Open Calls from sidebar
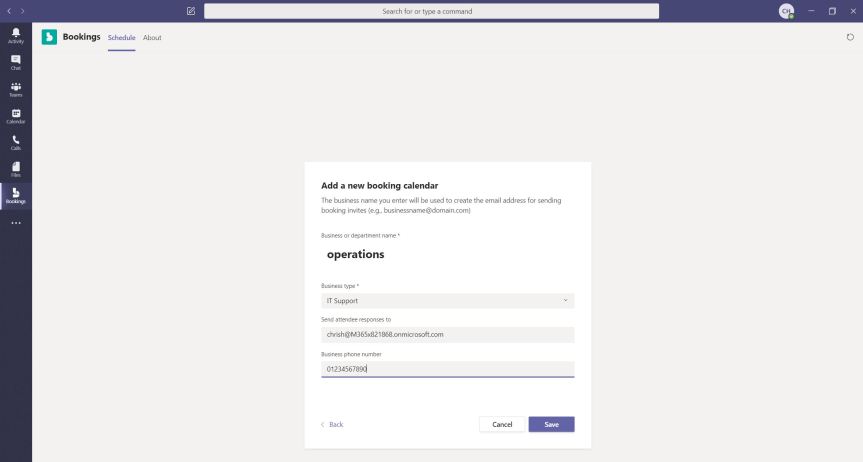The height and width of the screenshot is (462, 863). point(15,143)
